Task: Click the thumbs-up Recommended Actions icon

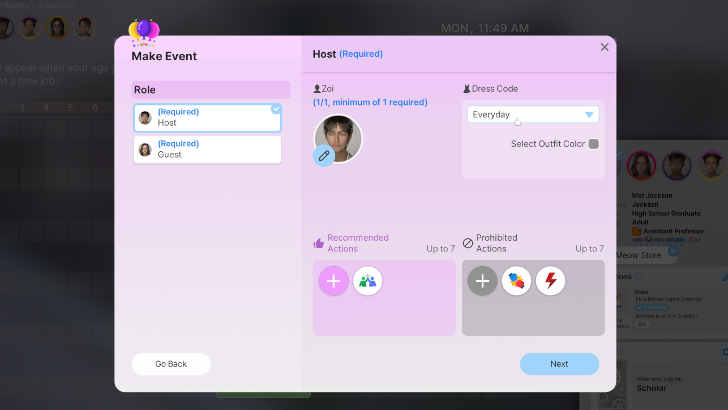Action: point(319,243)
